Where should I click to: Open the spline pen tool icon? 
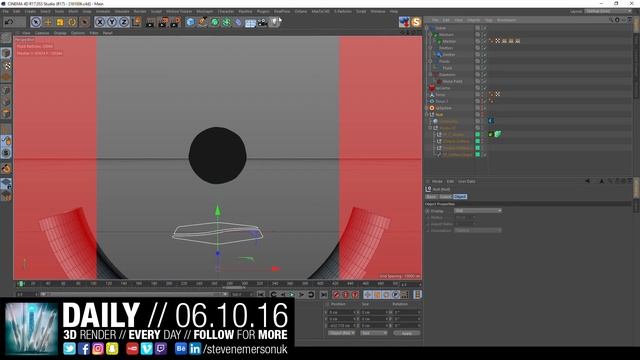point(202,22)
